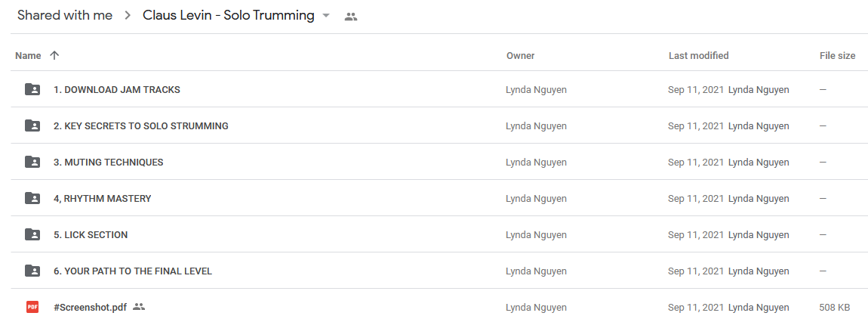Select the folder icon for 5. LICK SECTION

pyautogui.click(x=32, y=234)
